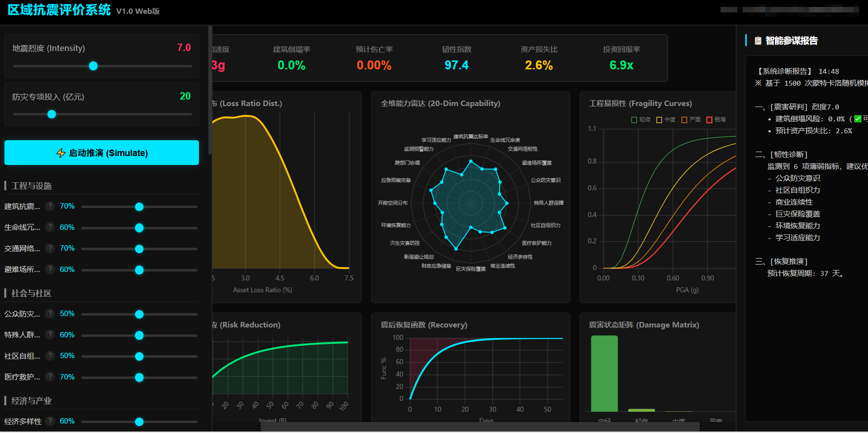Click the 工程与设施 section heading
The height and width of the screenshot is (433, 868).
tap(32, 186)
